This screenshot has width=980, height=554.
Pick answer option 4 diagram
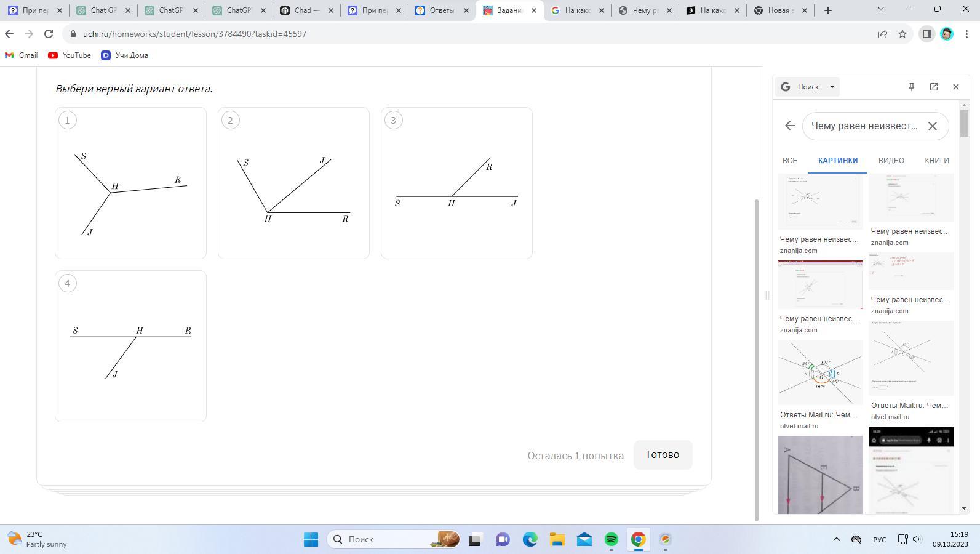point(130,346)
